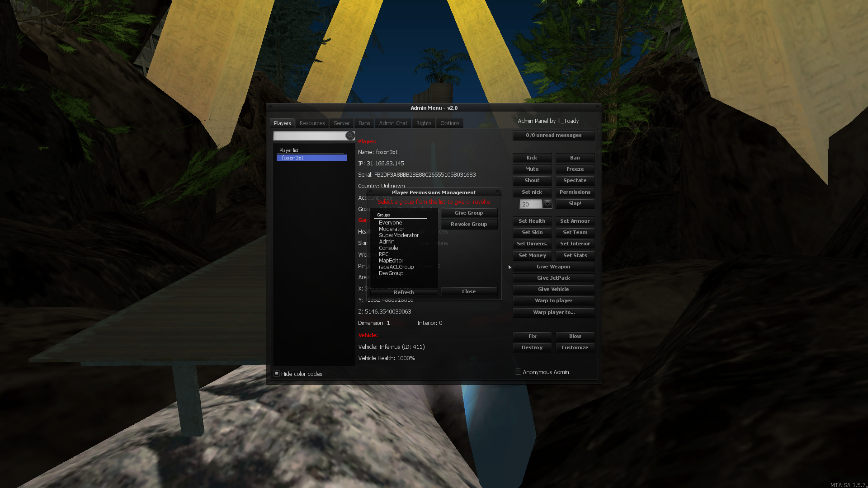This screenshot has width=868, height=488.
Task: Click the Shout button
Action: [x=532, y=180]
